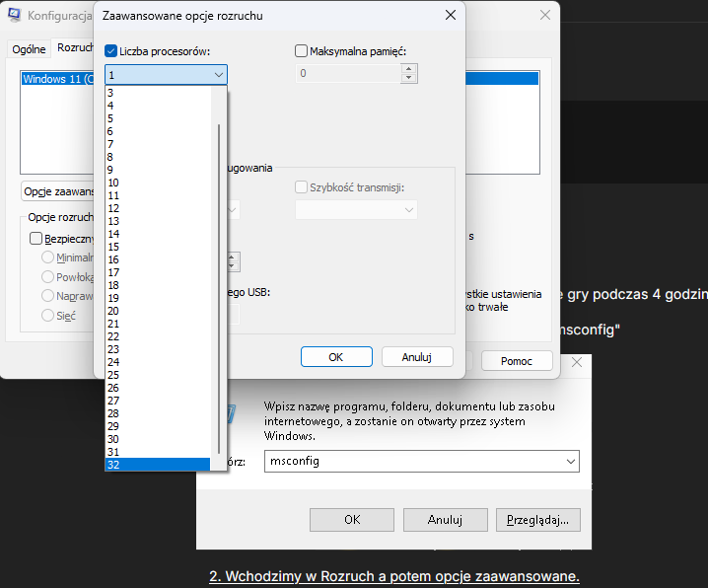Close the Run dialog window
Viewport: 708px width, 588px height.
577,362
